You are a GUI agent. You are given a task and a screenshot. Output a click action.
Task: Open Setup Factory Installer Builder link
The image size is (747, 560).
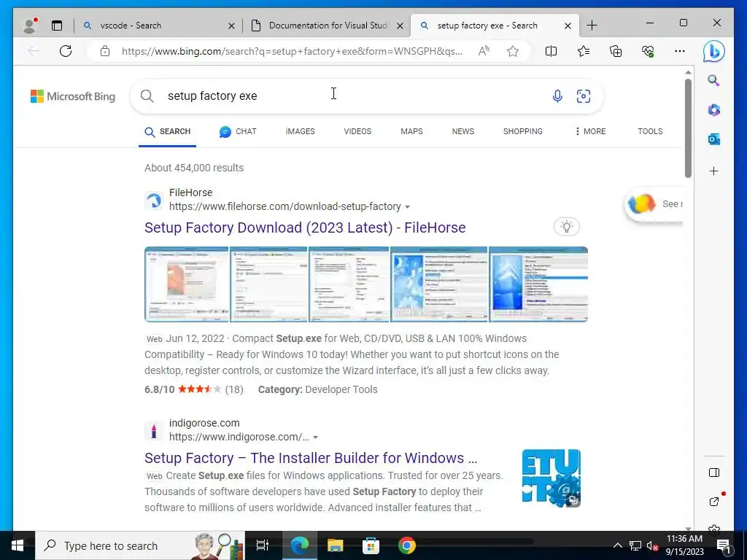(x=311, y=458)
